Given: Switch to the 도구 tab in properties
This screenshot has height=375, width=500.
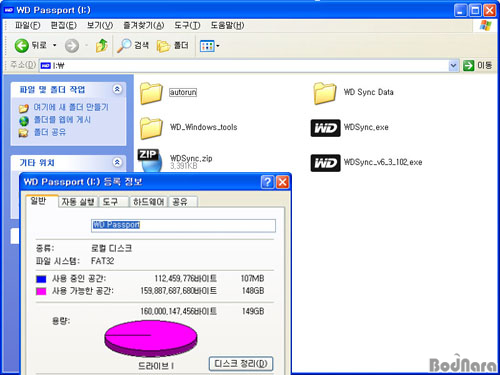Looking at the screenshot, I should pos(113,202).
